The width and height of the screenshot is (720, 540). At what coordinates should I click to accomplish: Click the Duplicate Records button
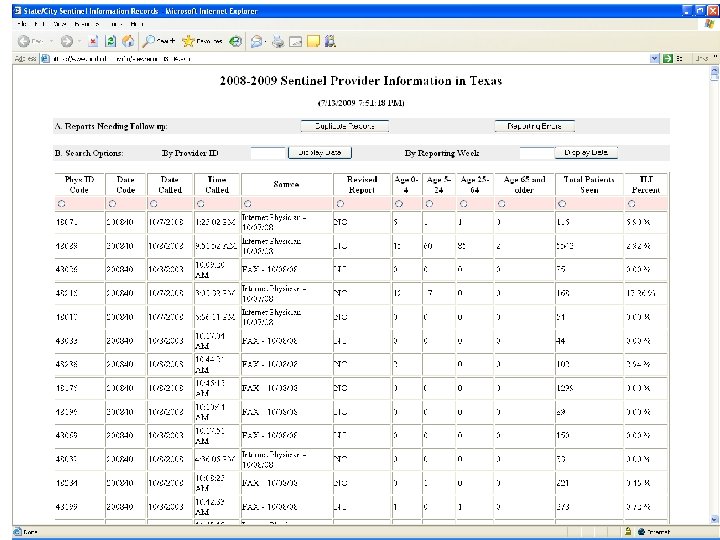[344, 126]
